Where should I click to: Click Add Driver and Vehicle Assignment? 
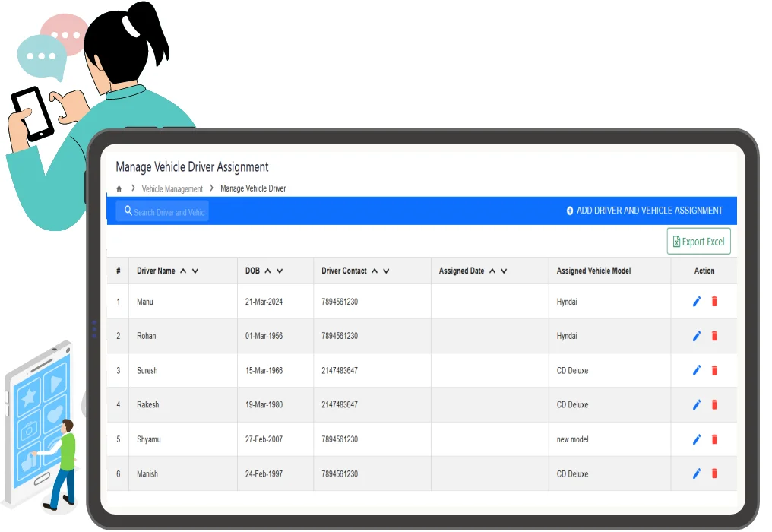tap(644, 211)
